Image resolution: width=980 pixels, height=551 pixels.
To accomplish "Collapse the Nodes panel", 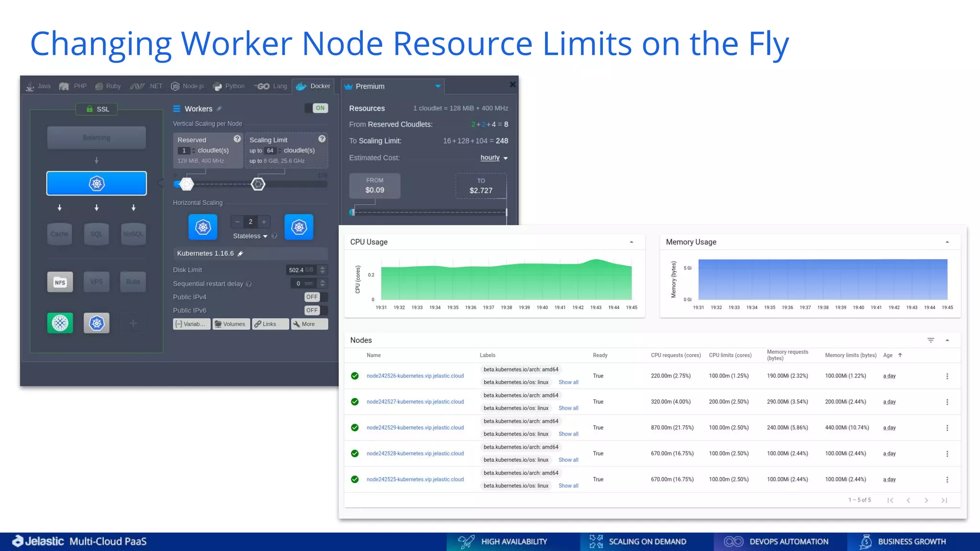I will 947,340.
